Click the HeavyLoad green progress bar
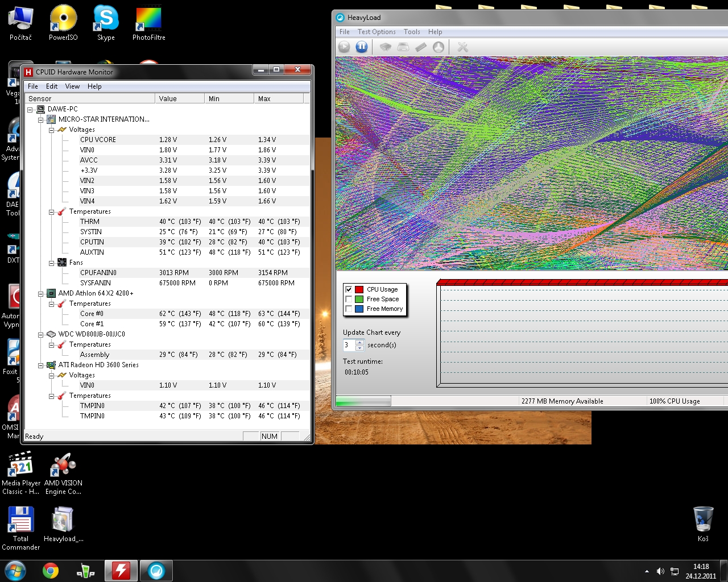728x582 pixels. 363,401
